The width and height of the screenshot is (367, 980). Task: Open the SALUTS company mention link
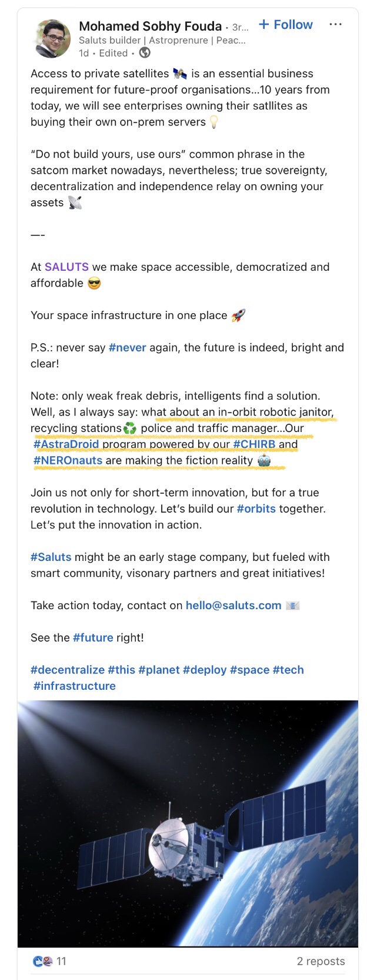(66, 267)
